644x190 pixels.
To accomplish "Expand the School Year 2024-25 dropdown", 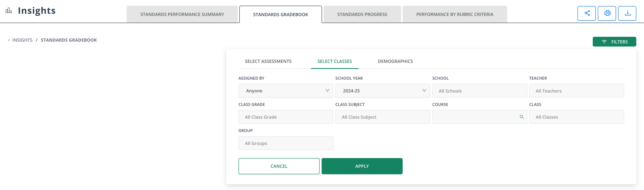I will [383, 91].
